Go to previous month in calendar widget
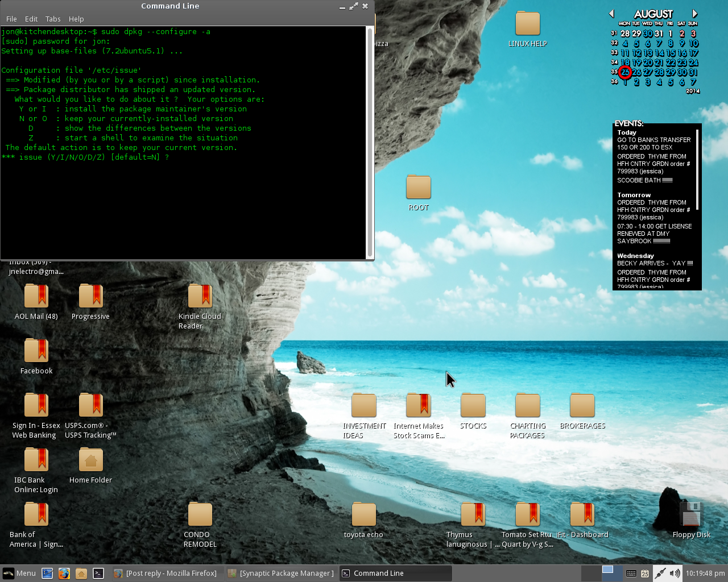The width and height of the screenshot is (728, 582). (x=612, y=14)
